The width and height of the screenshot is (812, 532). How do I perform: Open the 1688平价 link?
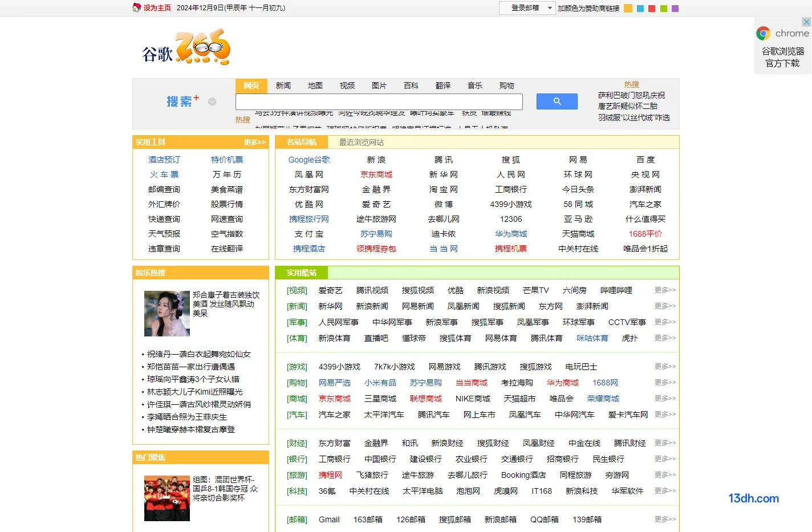(x=645, y=234)
